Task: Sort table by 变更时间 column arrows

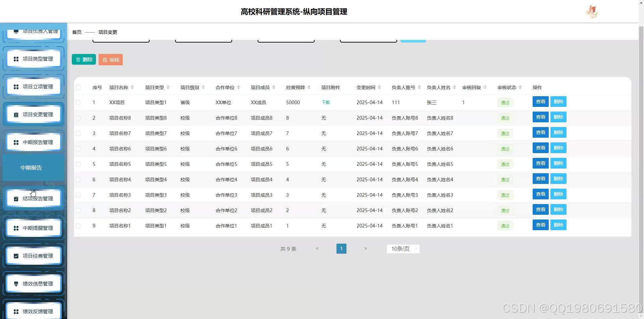Action: [x=379, y=87]
